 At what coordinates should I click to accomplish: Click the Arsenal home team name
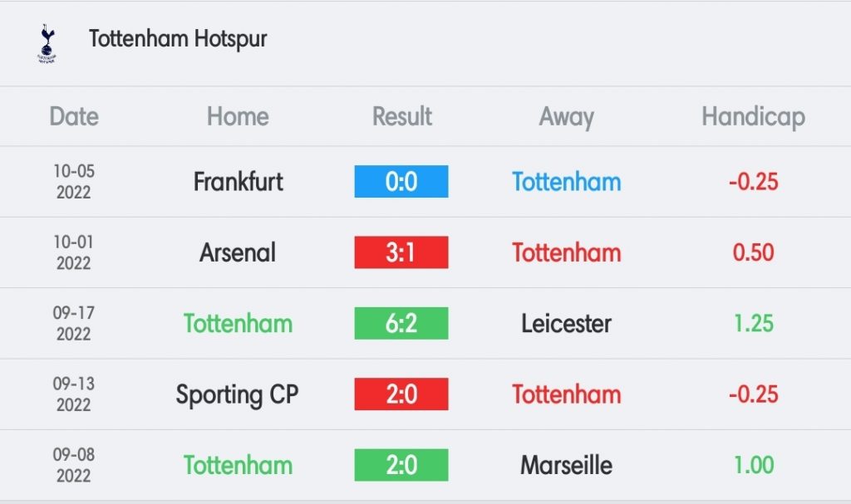click(238, 252)
